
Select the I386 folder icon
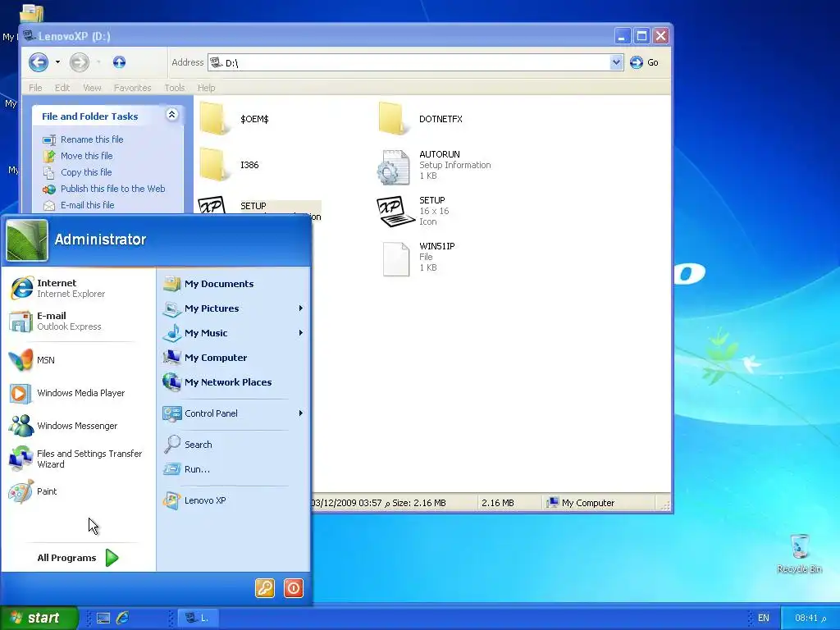point(212,164)
